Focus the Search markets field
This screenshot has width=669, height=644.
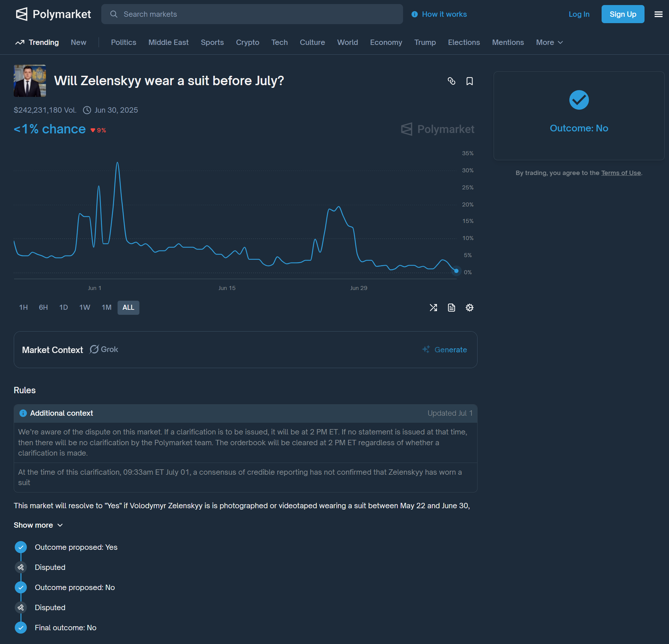[252, 14]
